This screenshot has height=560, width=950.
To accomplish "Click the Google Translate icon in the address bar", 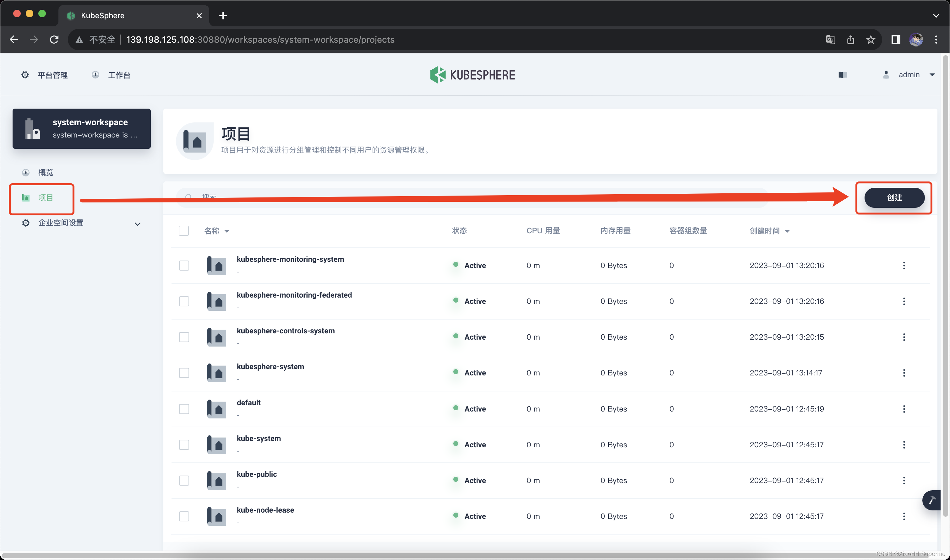I will tap(830, 40).
